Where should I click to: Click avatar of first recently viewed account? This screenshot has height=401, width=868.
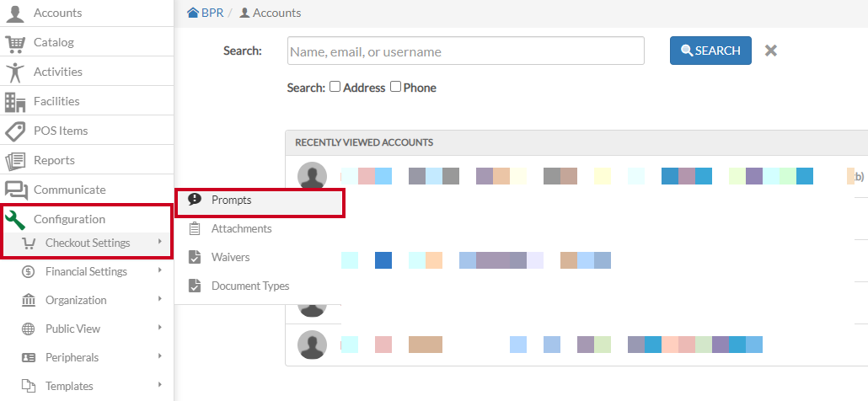point(312,176)
